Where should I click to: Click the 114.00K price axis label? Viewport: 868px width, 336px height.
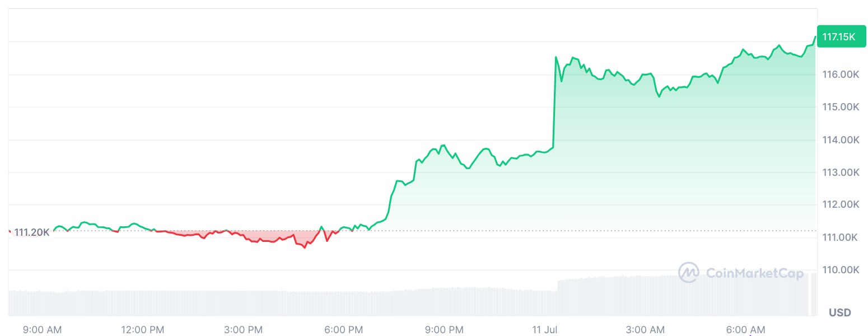(841, 140)
